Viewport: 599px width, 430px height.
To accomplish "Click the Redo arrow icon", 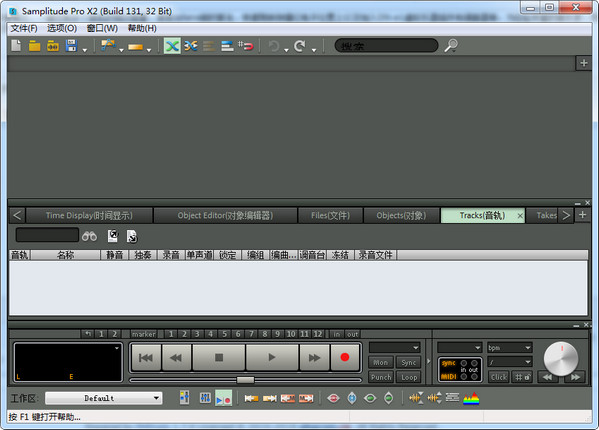I will pos(300,46).
